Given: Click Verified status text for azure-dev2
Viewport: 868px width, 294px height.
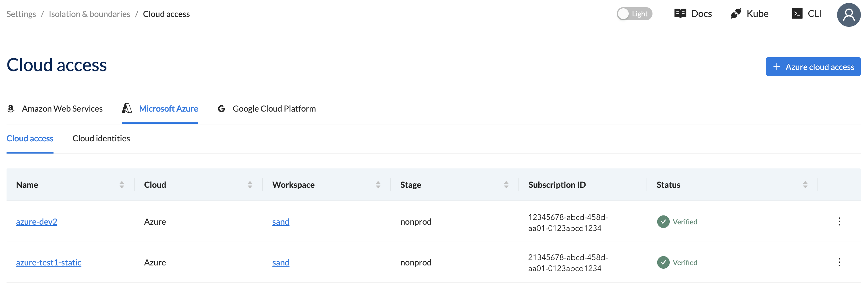Looking at the screenshot, I should pyautogui.click(x=685, y=221).
